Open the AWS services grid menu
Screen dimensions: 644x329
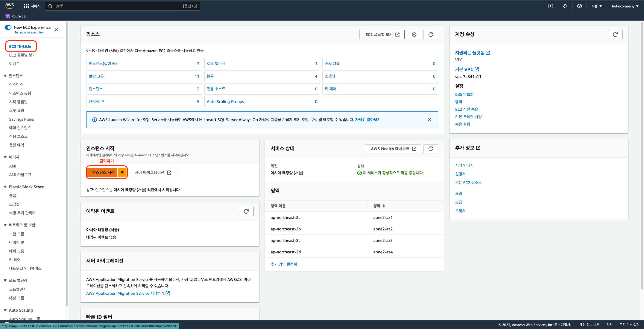click(26, 6)
